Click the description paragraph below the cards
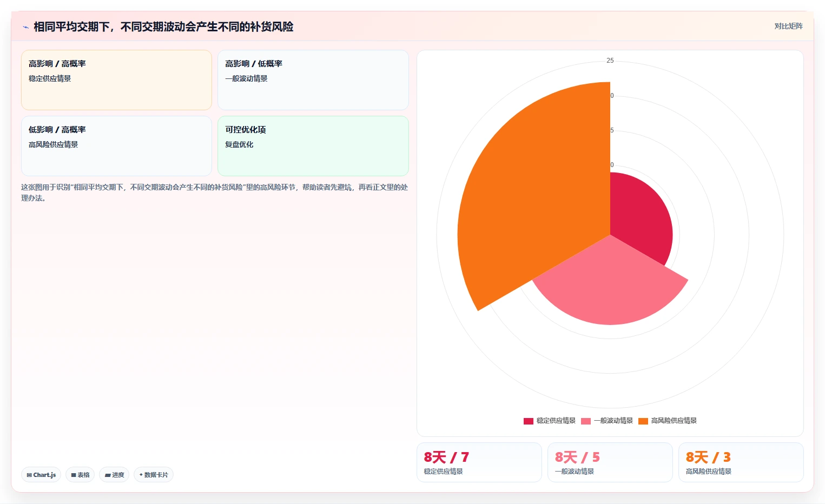The image size is (825, 504). click(x=214, y=193)
